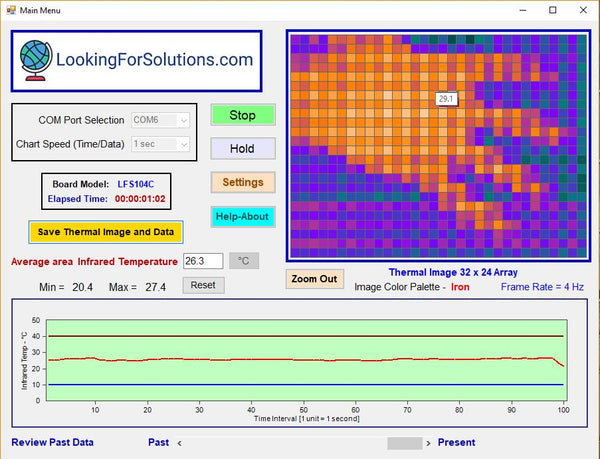The image size is (600, 459).
Task: Click the left scroll arrow next to Past
Action: [x=179, y=443]
